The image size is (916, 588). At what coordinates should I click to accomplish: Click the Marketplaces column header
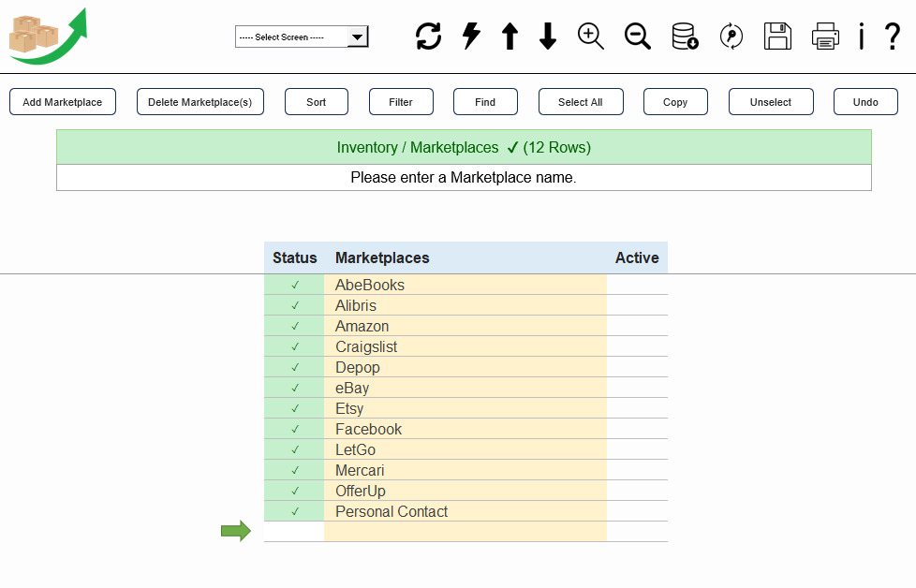[x=465, y=258]
